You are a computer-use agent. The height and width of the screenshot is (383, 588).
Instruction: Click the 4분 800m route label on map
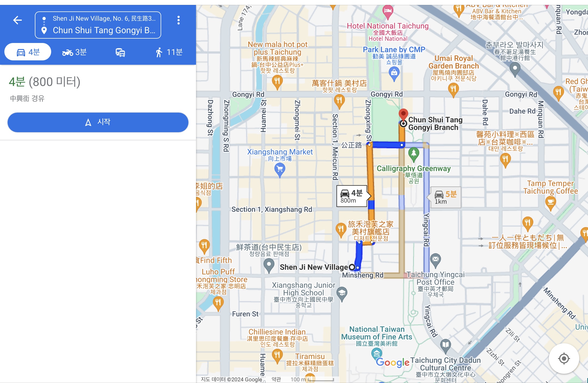[352, 196]
